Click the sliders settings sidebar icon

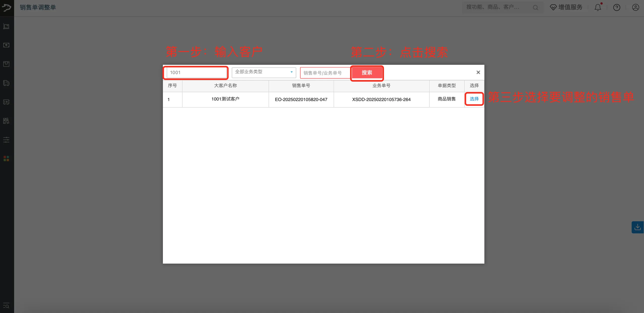click(x=6, y=140)
